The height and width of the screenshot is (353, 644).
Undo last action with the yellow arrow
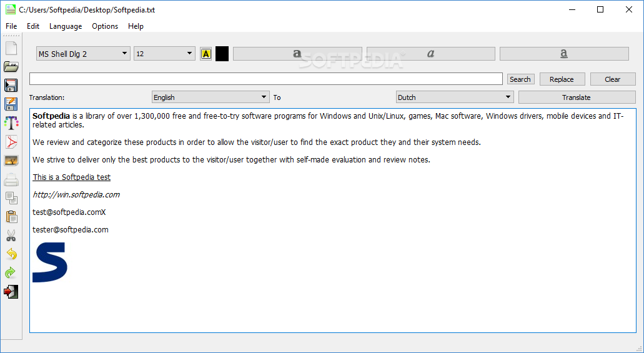pyautogui.click(x=11, y=254)
